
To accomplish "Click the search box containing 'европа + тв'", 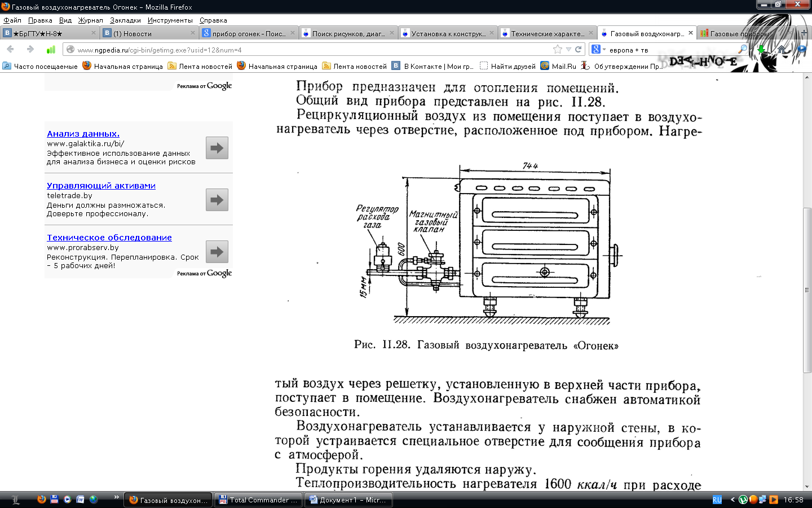I will (x=671, y=50).
